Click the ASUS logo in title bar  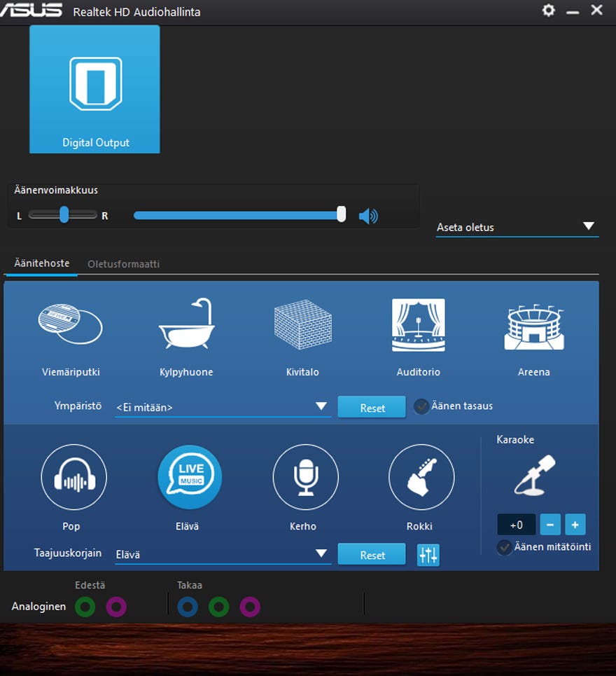click(31, 10)
